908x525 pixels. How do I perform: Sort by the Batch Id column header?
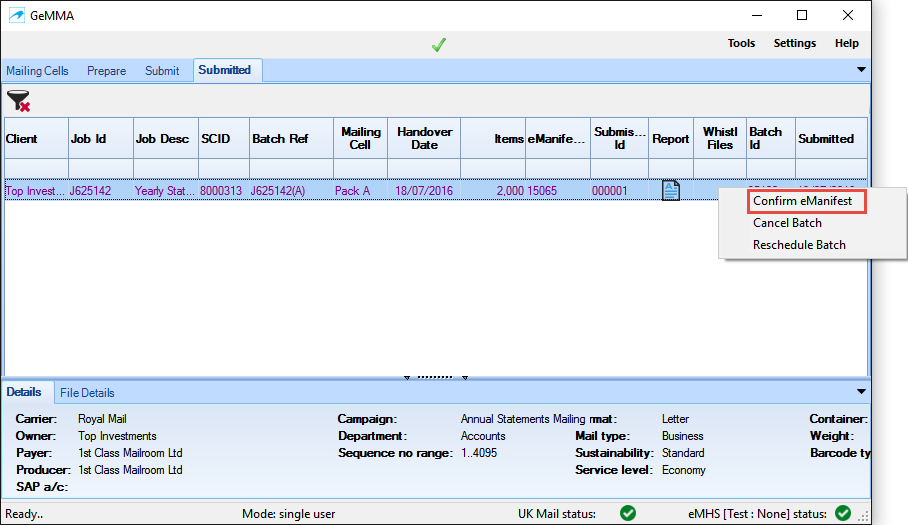(x=771, y=138)
